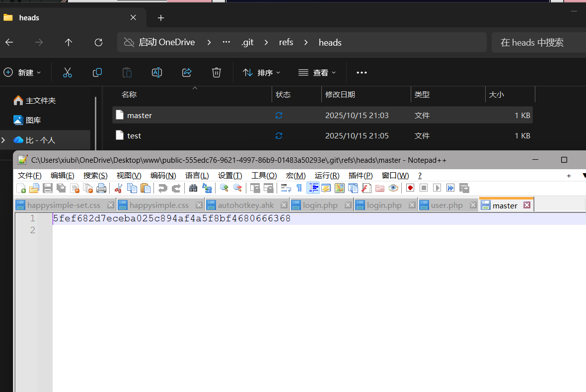Image resolution: width=586 pixels, height=392 pixels.
Task: Switch to the autohotkey.ahk tab
Action: pos(246,205)
